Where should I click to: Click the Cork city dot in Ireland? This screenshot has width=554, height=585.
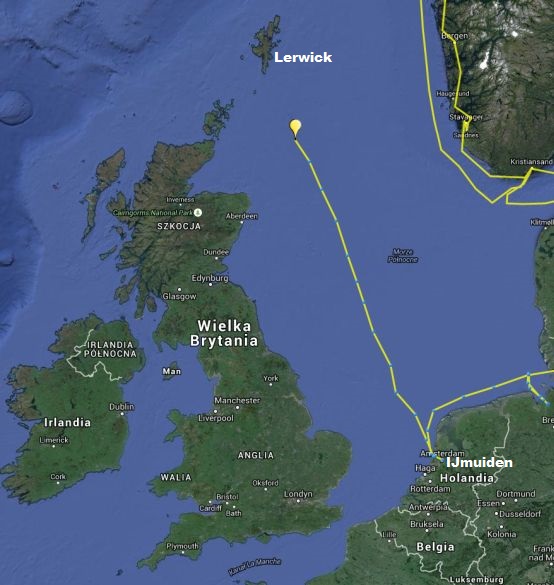pyautogui.click(x=58, y=483)
